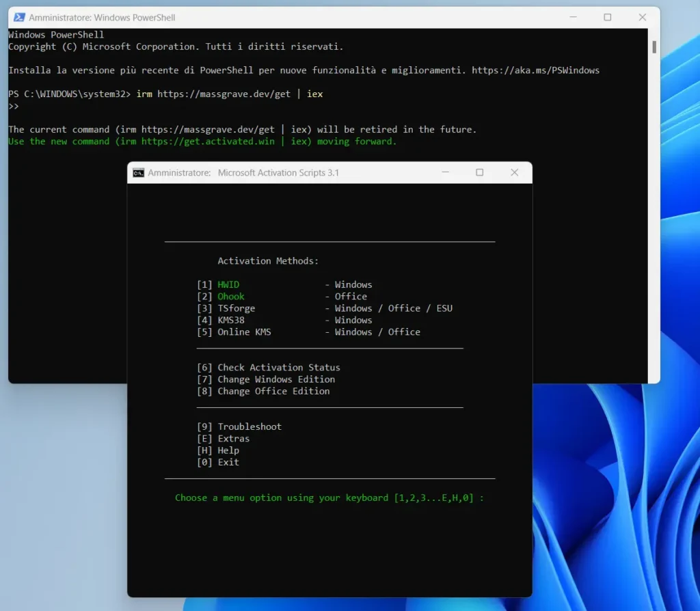
Task: Close the Windows PowerShell window
Action: click(643, 17)
